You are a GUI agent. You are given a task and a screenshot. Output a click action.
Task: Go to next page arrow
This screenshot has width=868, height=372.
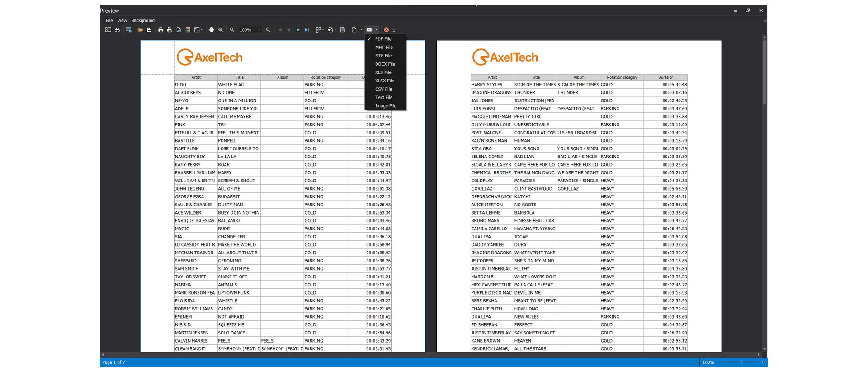[297, 30]
